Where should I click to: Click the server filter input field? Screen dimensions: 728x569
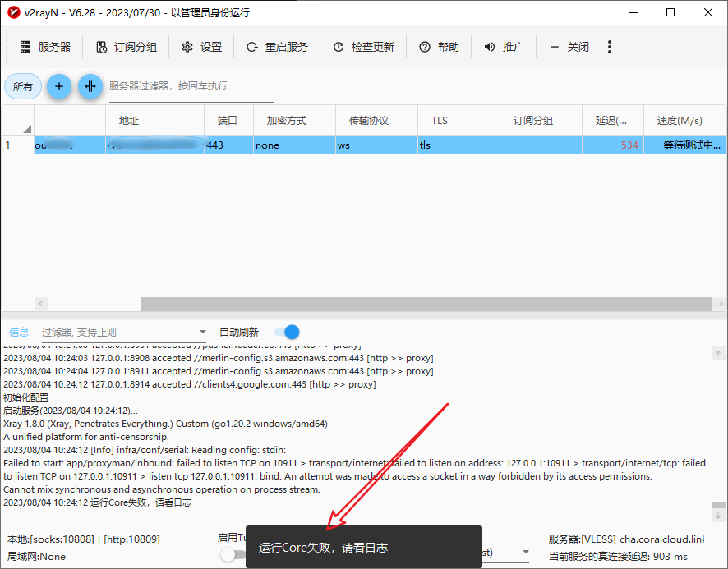click(191, 86)
